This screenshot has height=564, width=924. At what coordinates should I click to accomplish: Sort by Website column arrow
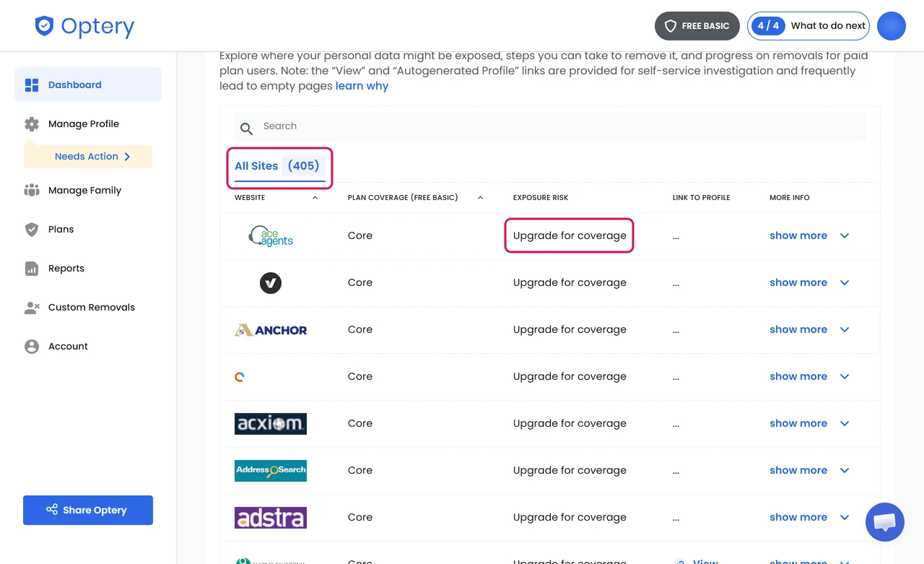[x=315, y=198]
